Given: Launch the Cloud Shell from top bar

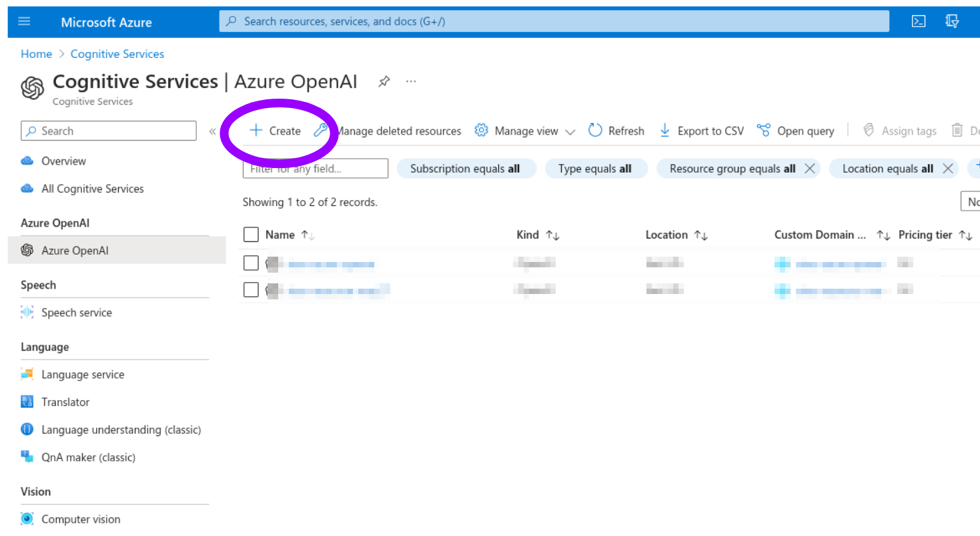Looking at the screenshot, I should point(918,21).
